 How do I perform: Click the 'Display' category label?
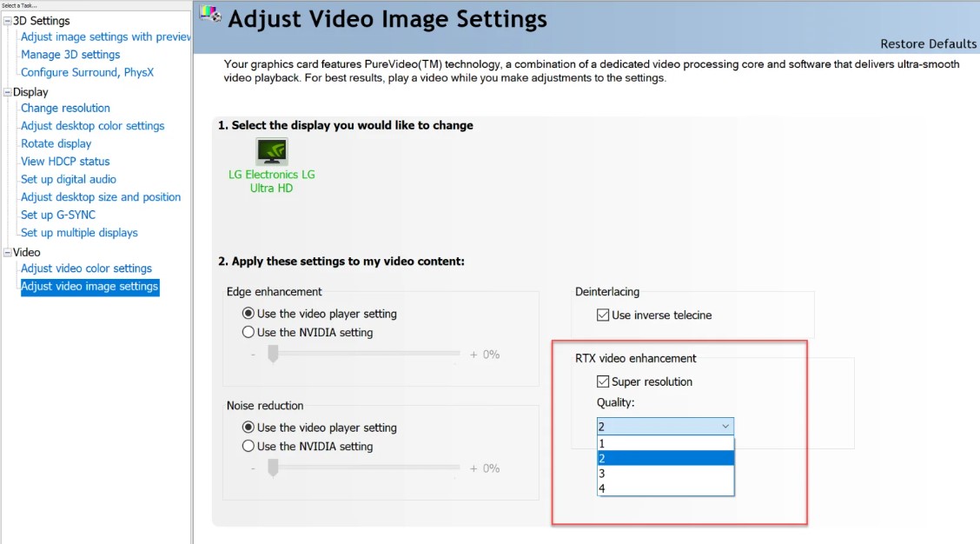[30, 92]
